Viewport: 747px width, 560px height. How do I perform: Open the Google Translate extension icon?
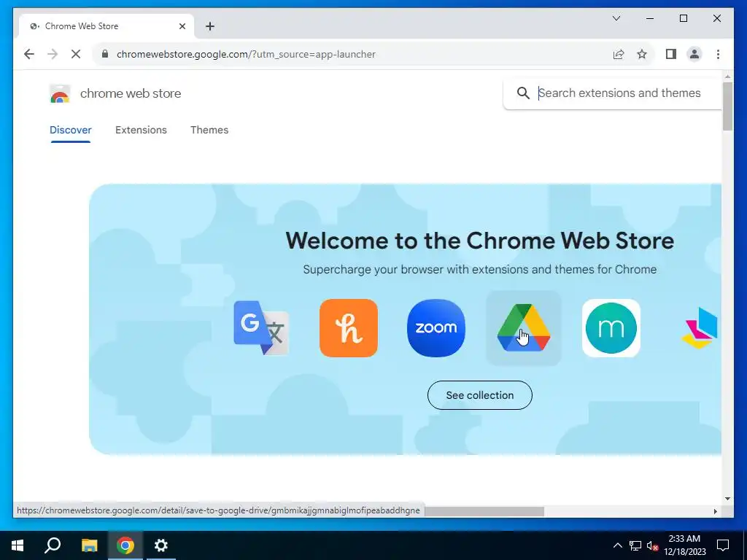261,327
